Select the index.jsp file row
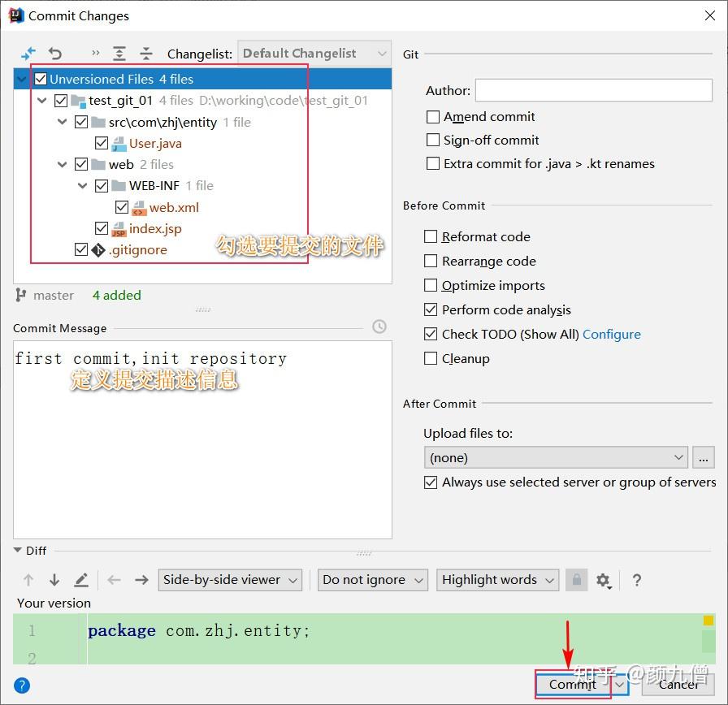Screen dimensions: 728x705 pyautogui.click(x=202, y=229)
